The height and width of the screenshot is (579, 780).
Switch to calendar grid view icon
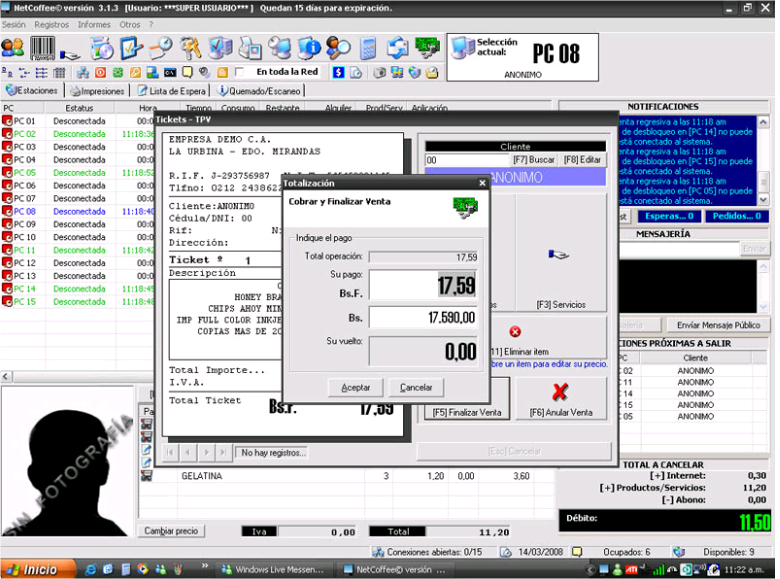click(x=59, y=73)
